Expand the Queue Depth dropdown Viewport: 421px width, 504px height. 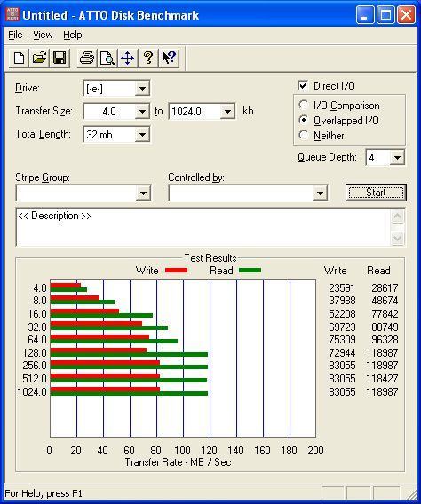pos(397,158)
